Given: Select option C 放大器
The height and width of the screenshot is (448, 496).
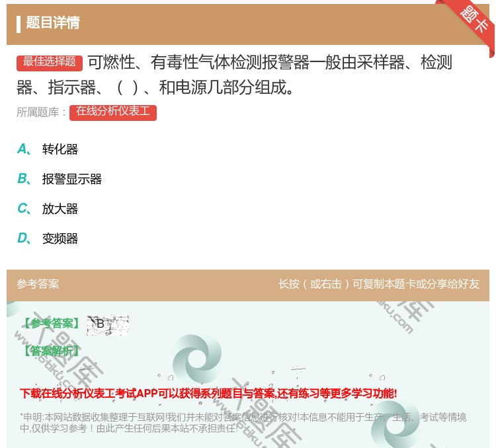Looking at the screenshot, I should pyautogui.click(x=48, y=209).
